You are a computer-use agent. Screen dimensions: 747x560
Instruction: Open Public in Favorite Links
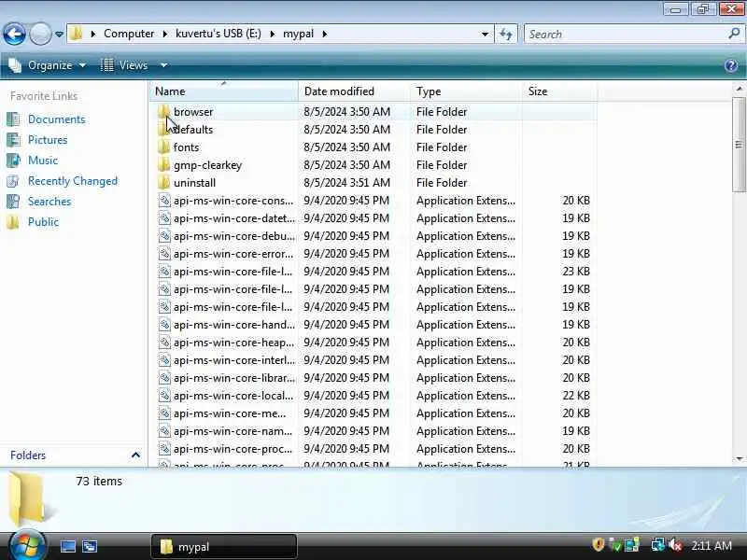click(43, 222)
